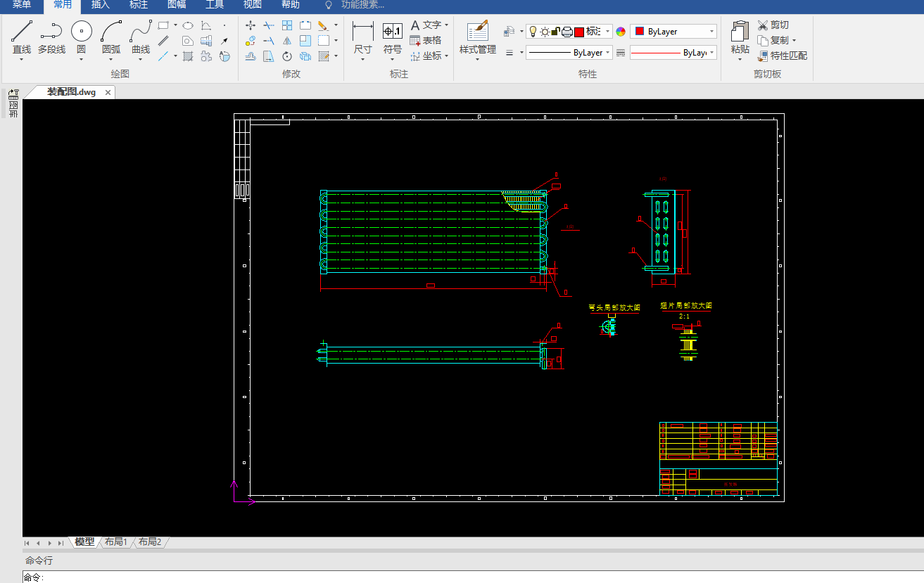Toggle the layer lightbulb on/off icon
This screenshot has width=924, height=583.
(533, 32)
